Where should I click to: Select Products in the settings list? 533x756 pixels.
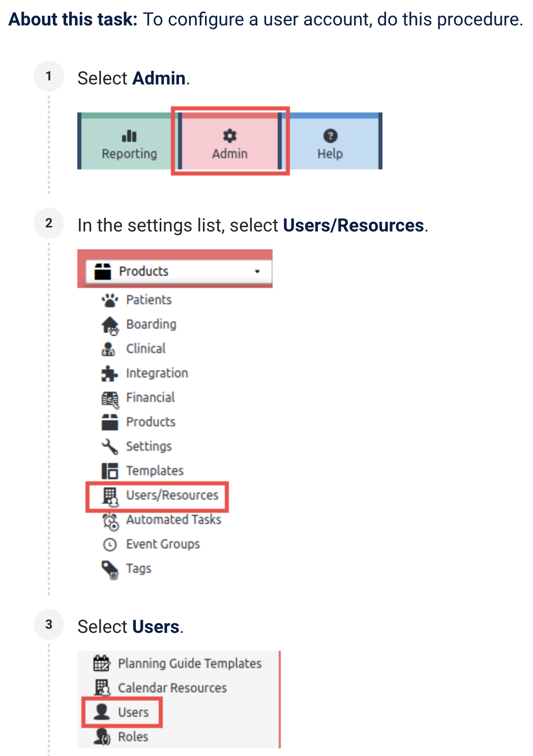pyautogui.click(x=151, y=422)
